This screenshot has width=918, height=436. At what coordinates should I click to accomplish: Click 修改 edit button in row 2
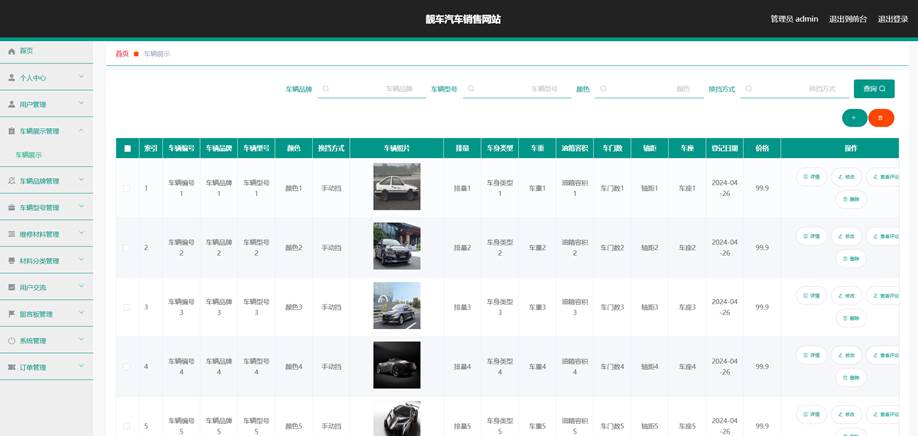[x=847, y=236]
